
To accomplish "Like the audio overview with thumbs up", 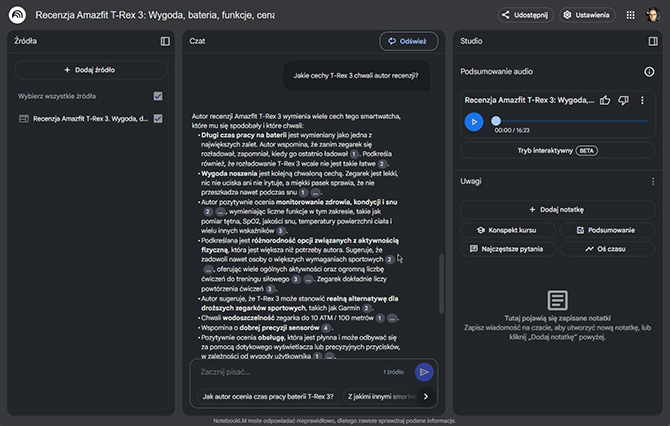I will click(605, 100).
